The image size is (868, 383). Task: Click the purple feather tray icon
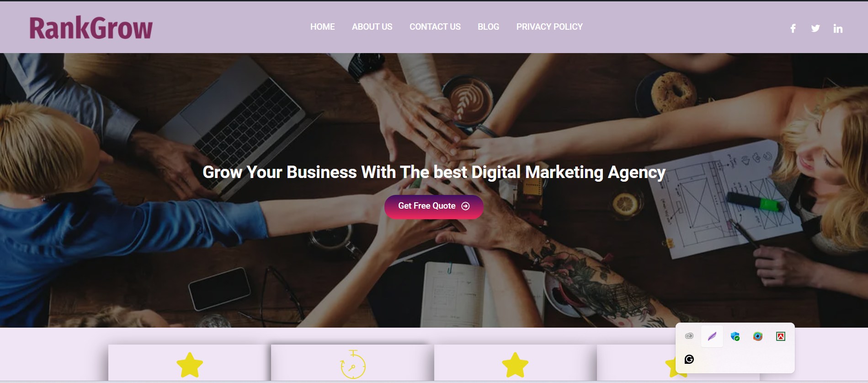tap(712, 336)
